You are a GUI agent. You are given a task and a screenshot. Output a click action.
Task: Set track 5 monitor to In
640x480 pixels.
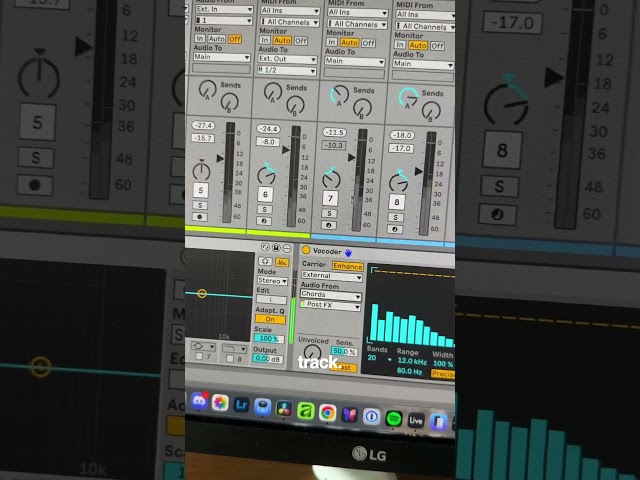coord(200,38)
